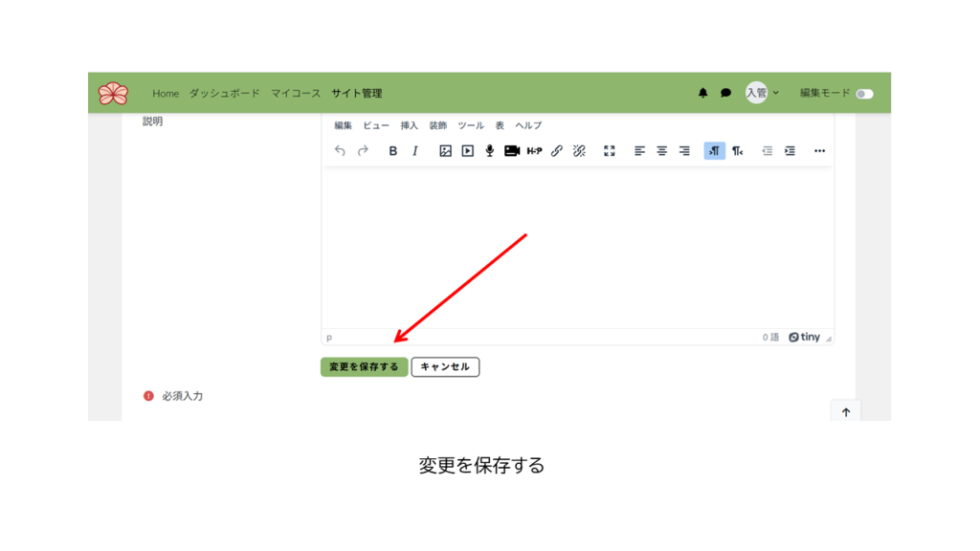Click inside the description text editor area
The image size is (980, 551).
click(x=577, y=249)
